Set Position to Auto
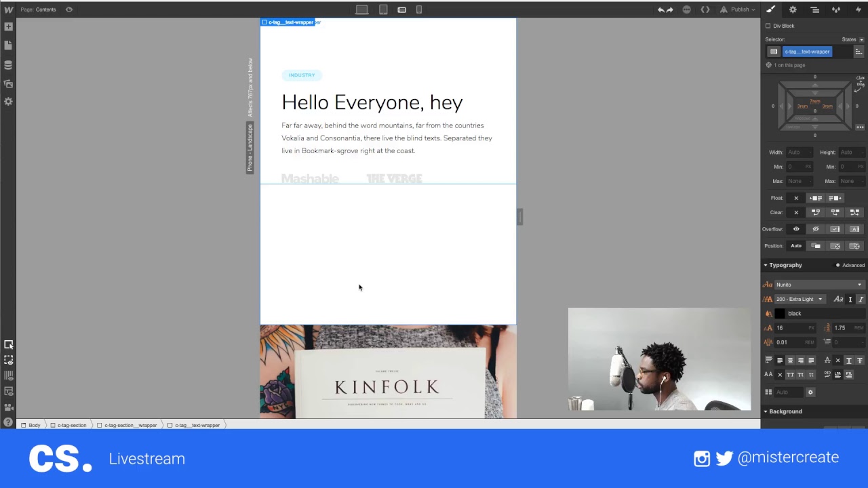The width and height of the screenshot is (868, 488). pos(796,246)
